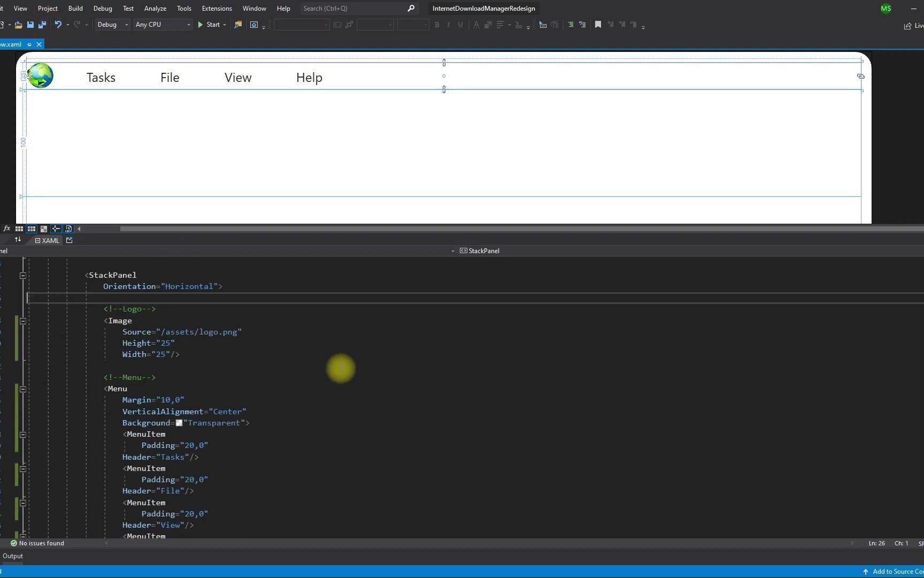924x578 pixels.
Task: Toggle Snapping to Snaplines in the designer
Action: 56,229
